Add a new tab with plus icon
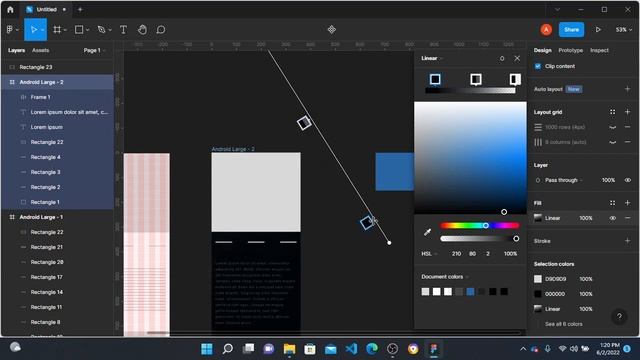The height and width of the screenshot is (360, 640). pos(80,9)
